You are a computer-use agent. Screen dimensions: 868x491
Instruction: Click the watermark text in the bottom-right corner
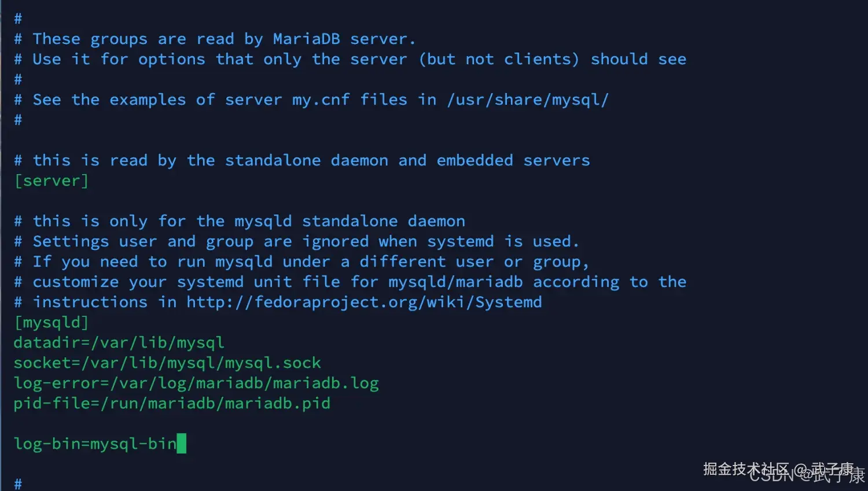783,472
